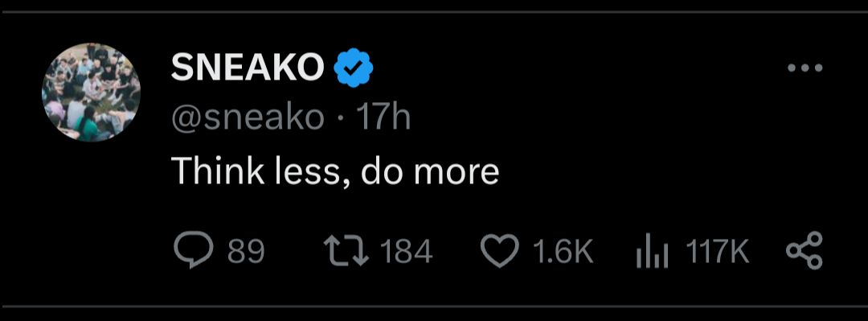Open the view analytics bar chart icon
Screen dimensions: 868x321
click(x=653, y=253)
